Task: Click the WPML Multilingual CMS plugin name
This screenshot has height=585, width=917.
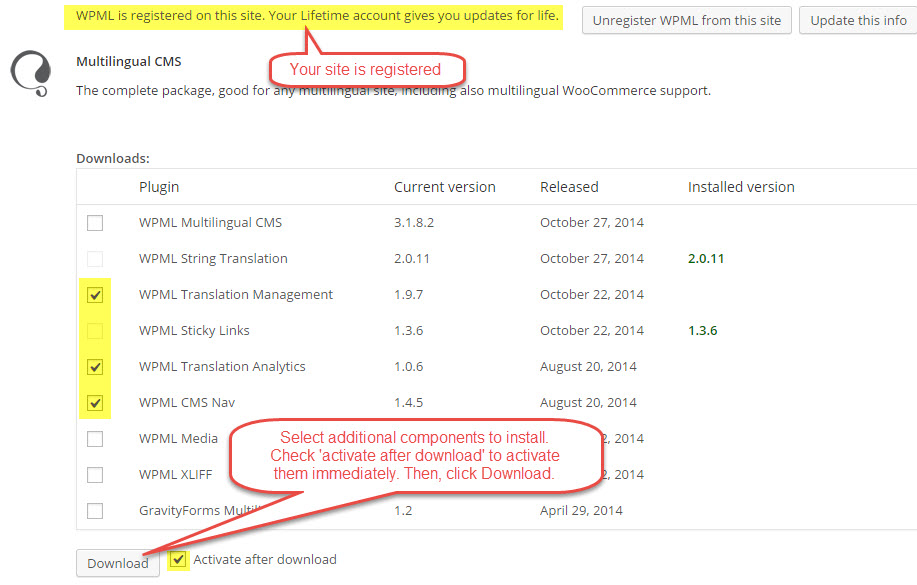Action: point(211,223)
